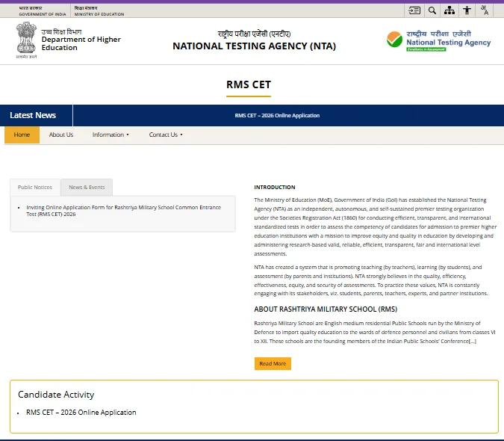The image size is (504, 441).
Task: Expand the Contact Us dropdown menu
Action: pos(166,135)
